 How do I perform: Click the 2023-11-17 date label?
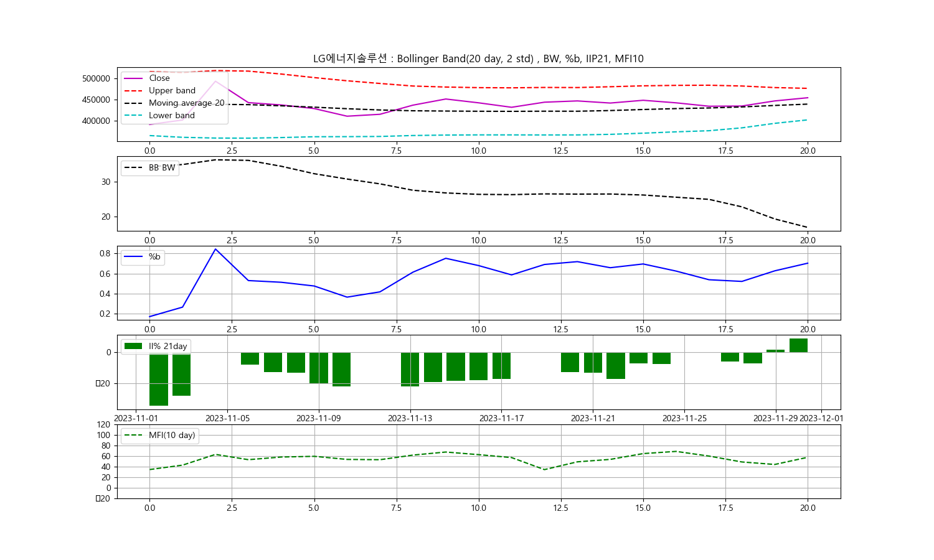(x=501, y=418)
